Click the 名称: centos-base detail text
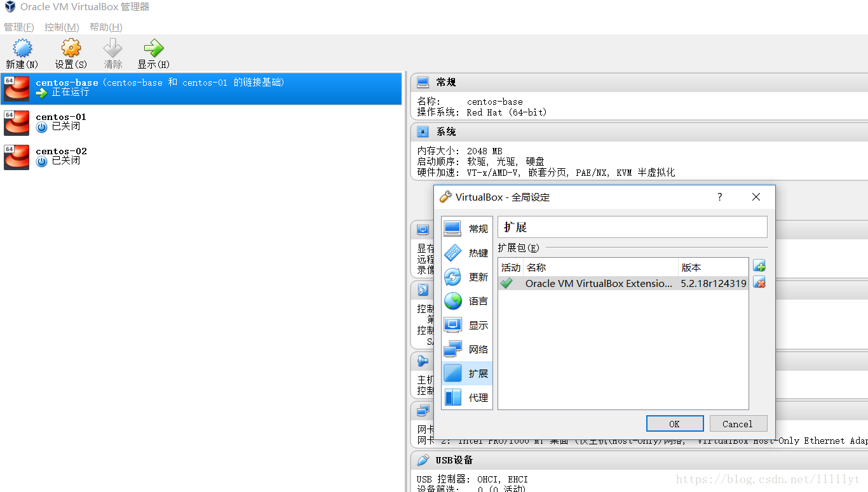Image resolution: width=868 pixels, height=492 pixels. 470,102
